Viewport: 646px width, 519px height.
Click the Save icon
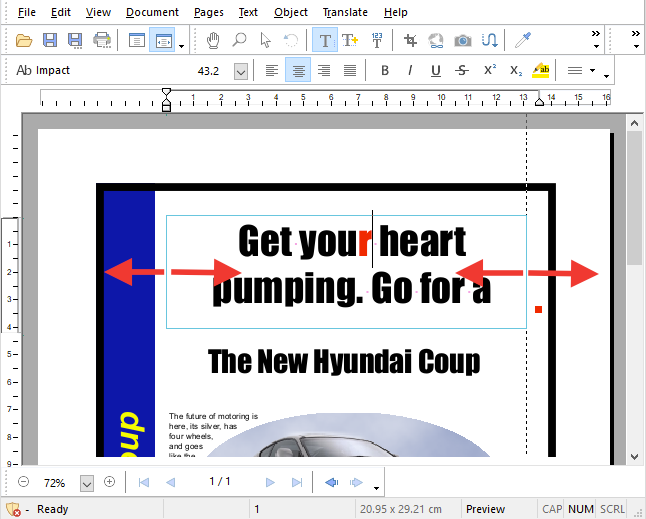(50, 40)
